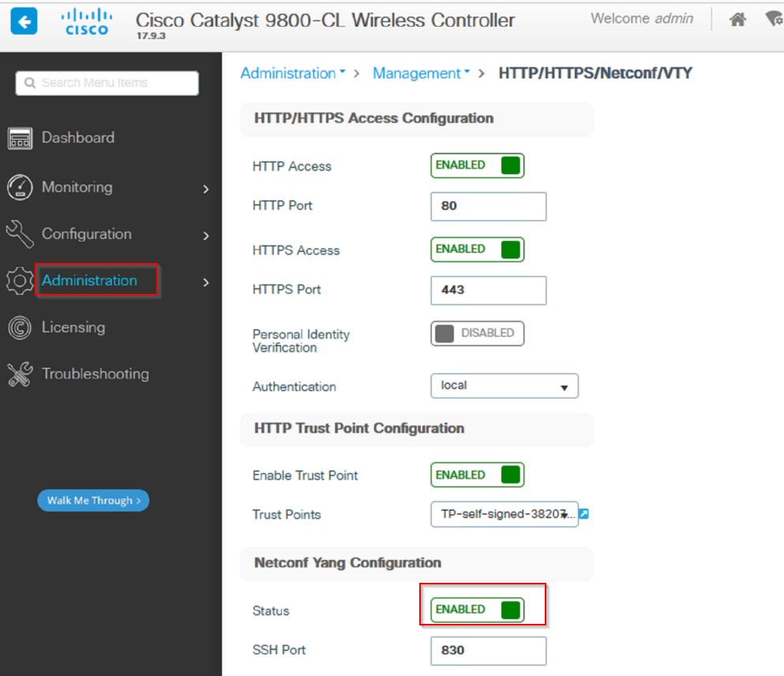Click the Troubleshooting tools icon
Image resolution: width=784 pixels, height=676 pixels.
coord(20,374)
